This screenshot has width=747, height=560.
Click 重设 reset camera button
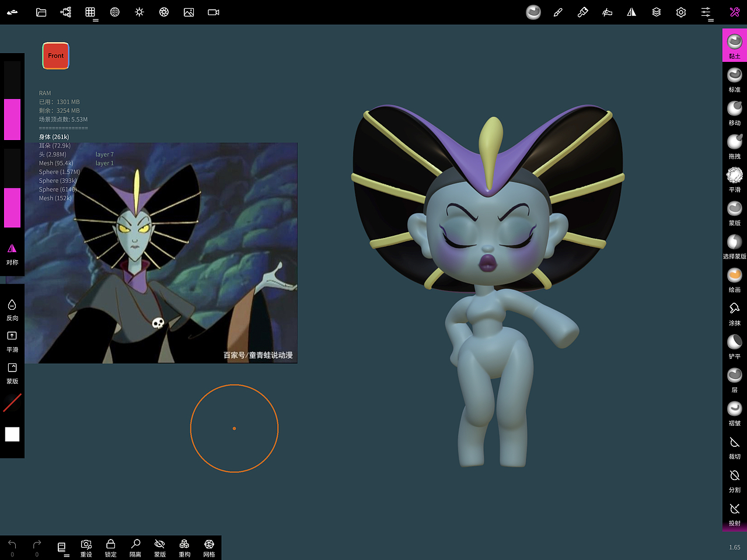86,548
